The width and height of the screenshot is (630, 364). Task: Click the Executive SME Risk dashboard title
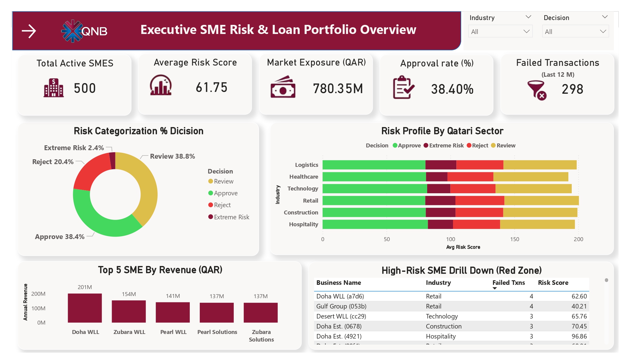click(278, 30)
